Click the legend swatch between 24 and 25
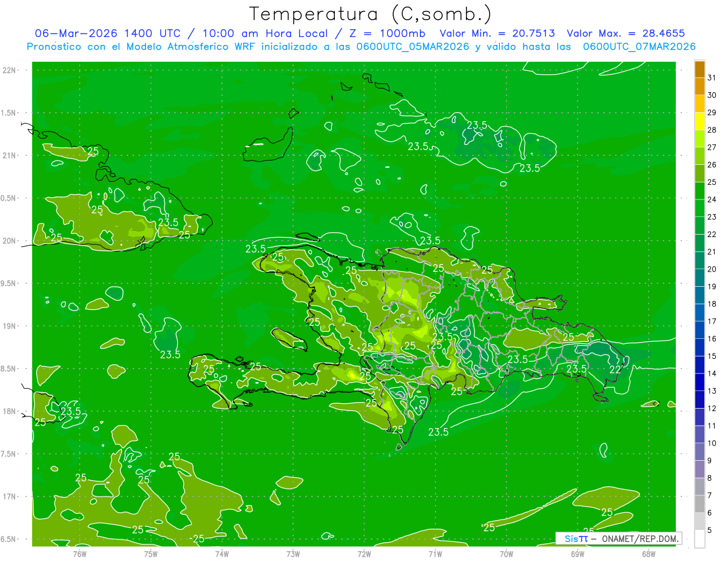Viewport: 728px width, 562px height. (x=699, y=190)
